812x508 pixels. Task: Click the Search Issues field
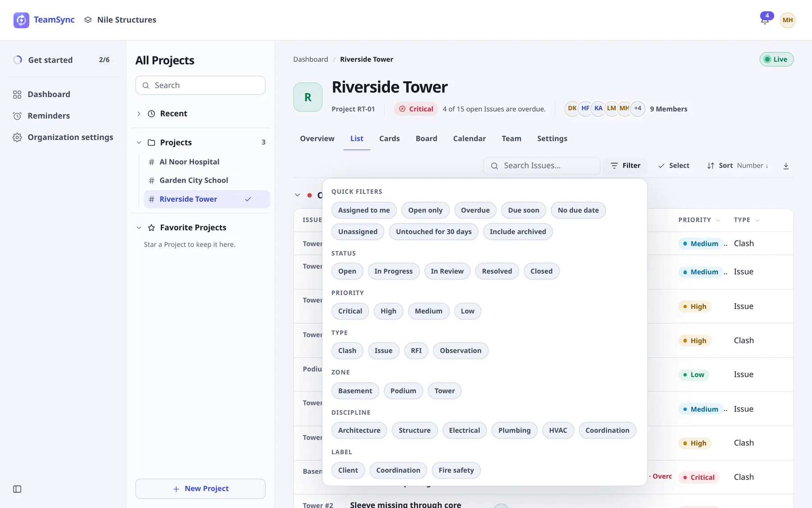tap(542, 166)
